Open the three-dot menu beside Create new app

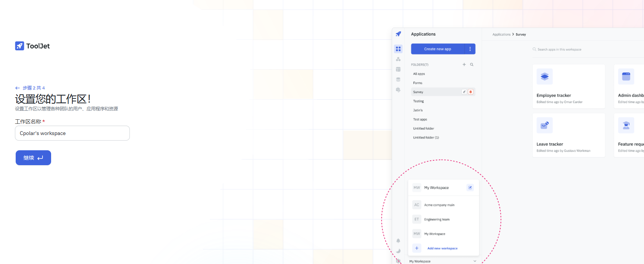point(470,49)
